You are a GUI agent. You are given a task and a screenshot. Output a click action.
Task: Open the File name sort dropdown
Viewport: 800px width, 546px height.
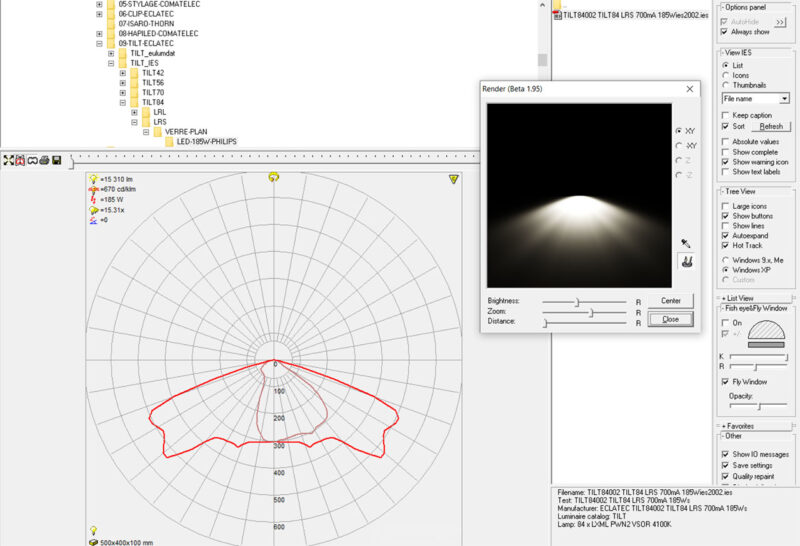785,99
